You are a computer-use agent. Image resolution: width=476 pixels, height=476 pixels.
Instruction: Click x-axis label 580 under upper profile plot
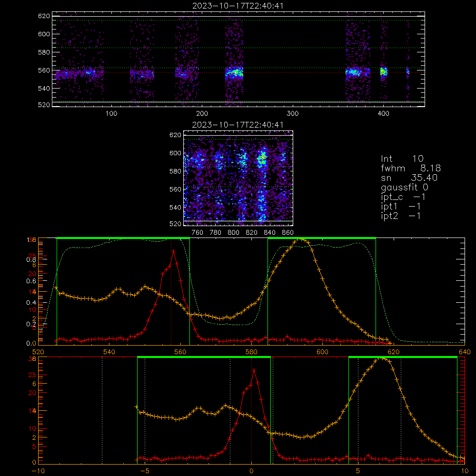tap(251, 352)
